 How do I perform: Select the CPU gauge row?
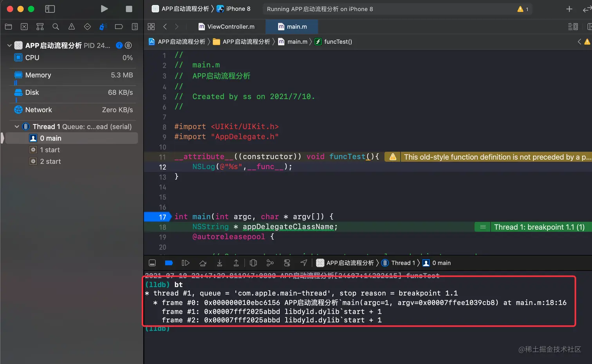coord(73,58)
